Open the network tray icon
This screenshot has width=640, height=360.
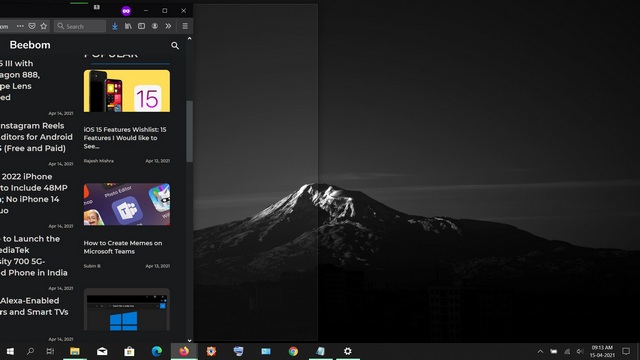[x=567, y=351]
